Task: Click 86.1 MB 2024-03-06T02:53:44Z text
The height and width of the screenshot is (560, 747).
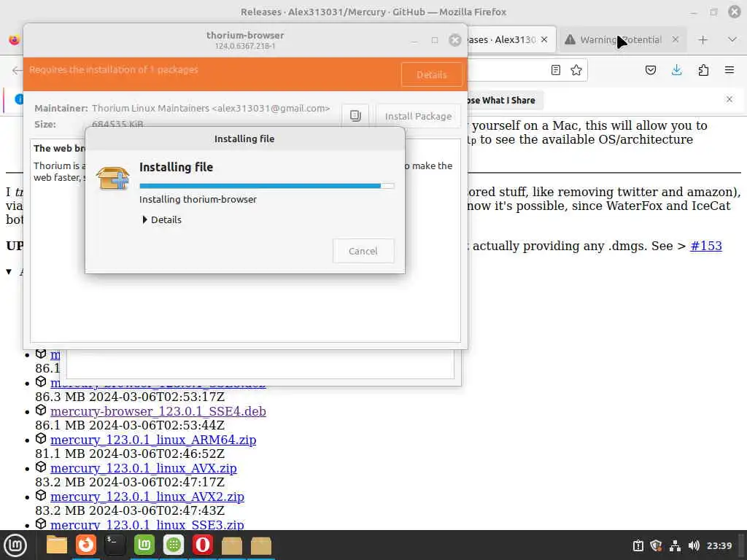Action: [130, 425]
